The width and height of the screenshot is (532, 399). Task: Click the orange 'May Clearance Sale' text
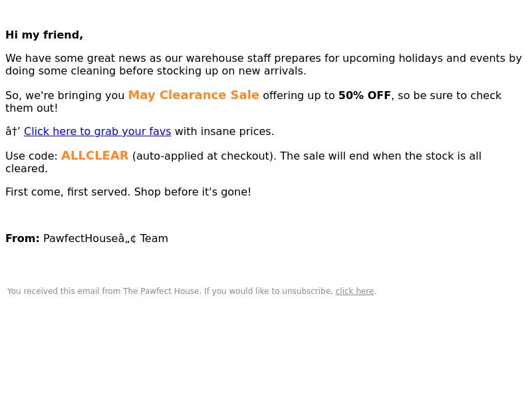click(194, 95)
